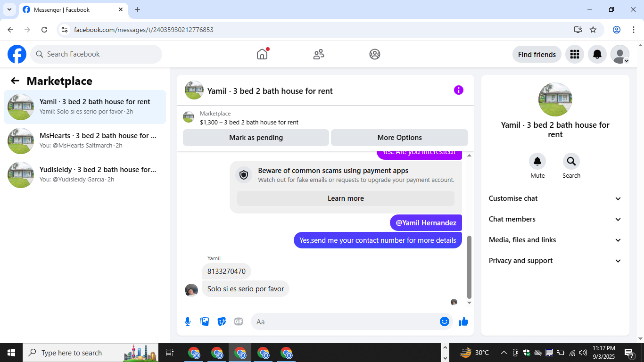644x362 pixels.
Task: Open the Yudisleidy conversation
Action: [85, 175]
